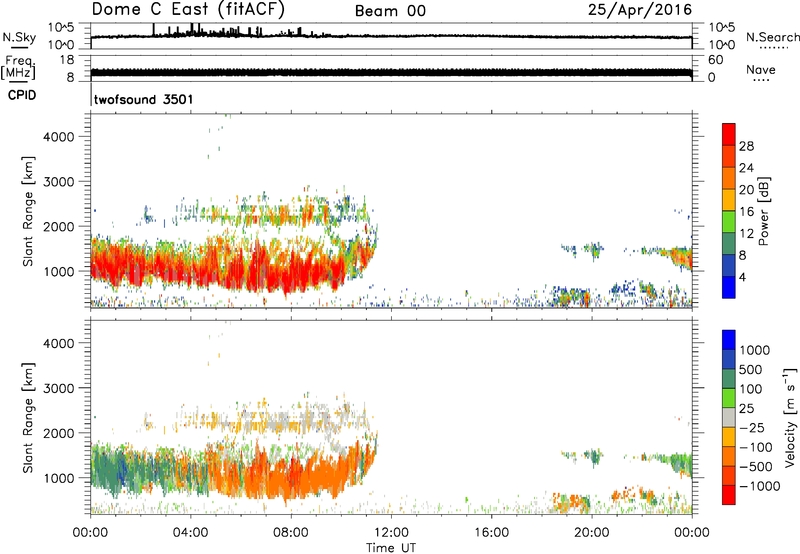Image resolution: width=800 pixels, height=554 pixels.
Task: Click the date '25/Apr/2016'
Action: pyautogui.click(x=640, y=10)
